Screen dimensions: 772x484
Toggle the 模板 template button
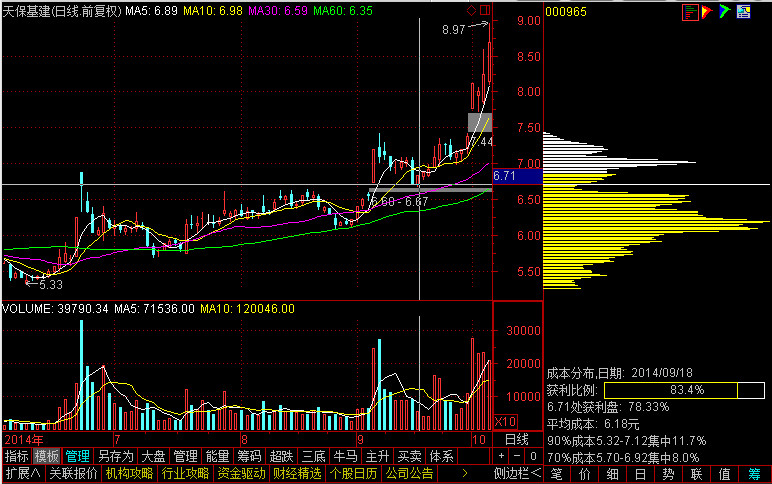(47, 456)
